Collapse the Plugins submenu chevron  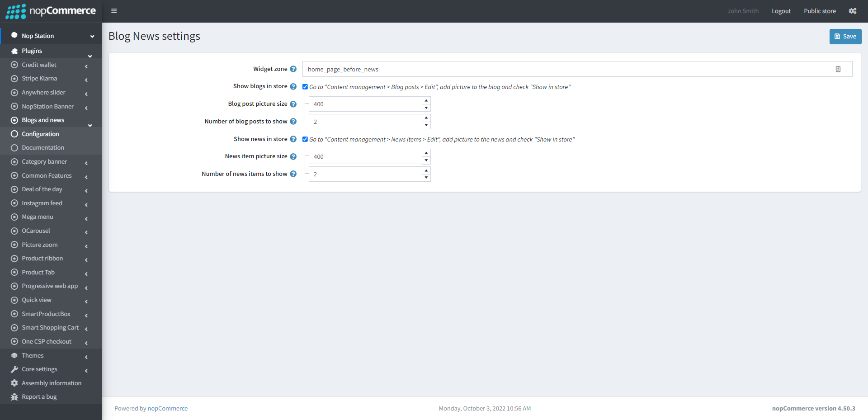(x=90, y=57)
